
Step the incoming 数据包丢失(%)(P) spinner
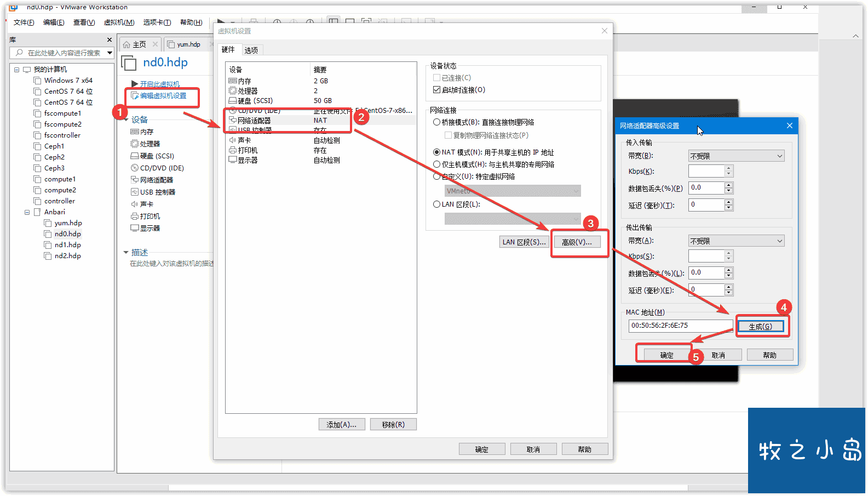click(x=728, y=188)
